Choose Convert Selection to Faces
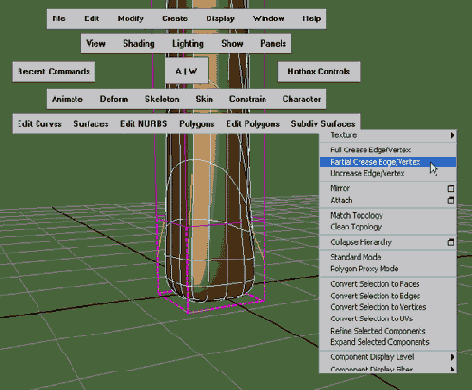Image resolution: width=472 pixels, height=390 pixels. pyautogui.click(x=388, y=284)
